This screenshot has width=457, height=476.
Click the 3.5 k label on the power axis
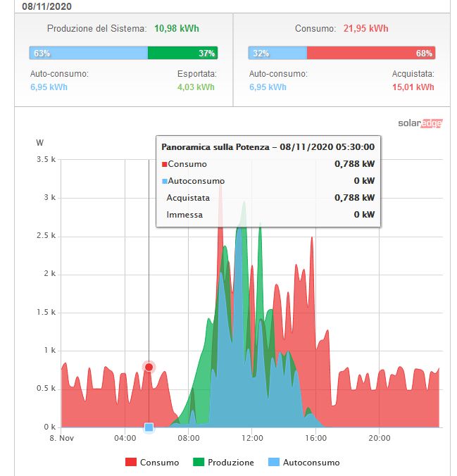(44, 160)
